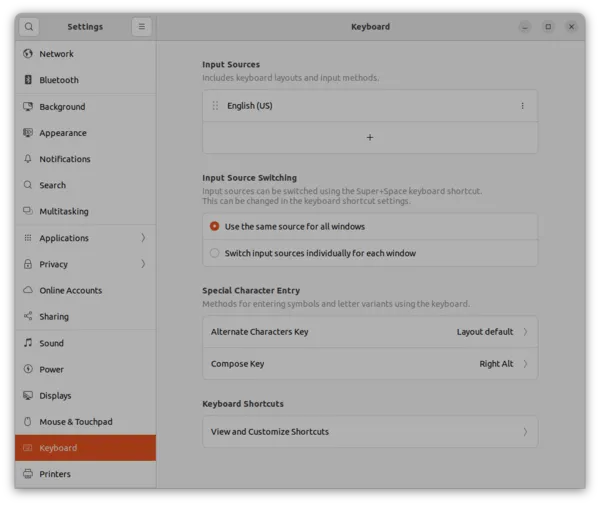Click the Printers icon in sidebar
This screenshot has height=505, width=600.
point(28,474)
